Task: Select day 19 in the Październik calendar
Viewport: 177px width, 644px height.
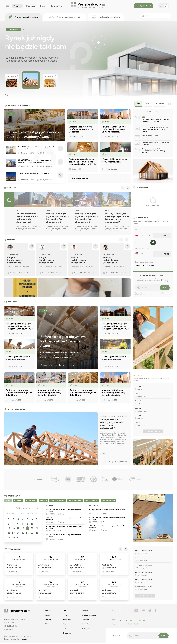Action: [x=27, y=528]
